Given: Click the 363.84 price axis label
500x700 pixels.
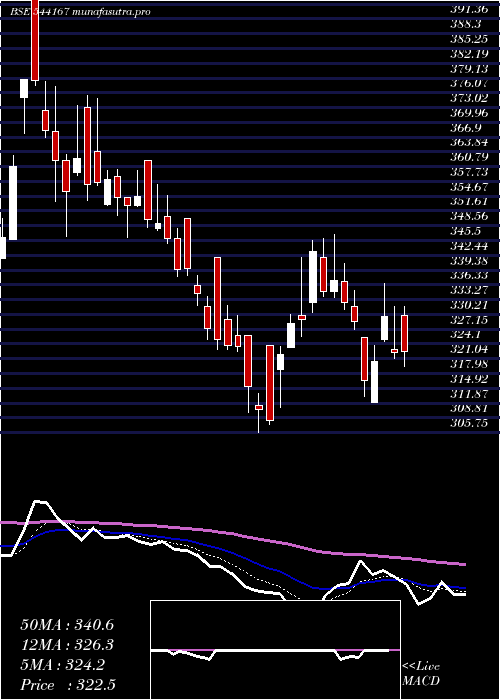Looking at the screenshot, I should click(x=469, y=142).
